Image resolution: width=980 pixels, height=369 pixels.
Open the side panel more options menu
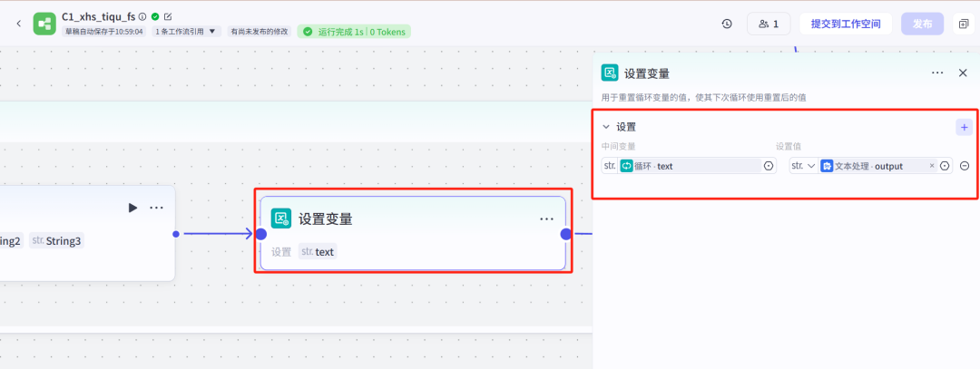point(936,73)
